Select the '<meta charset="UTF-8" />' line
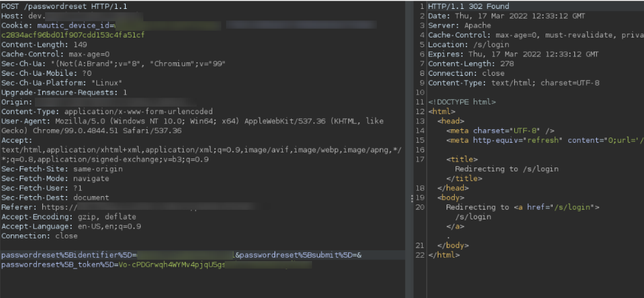 501,131
